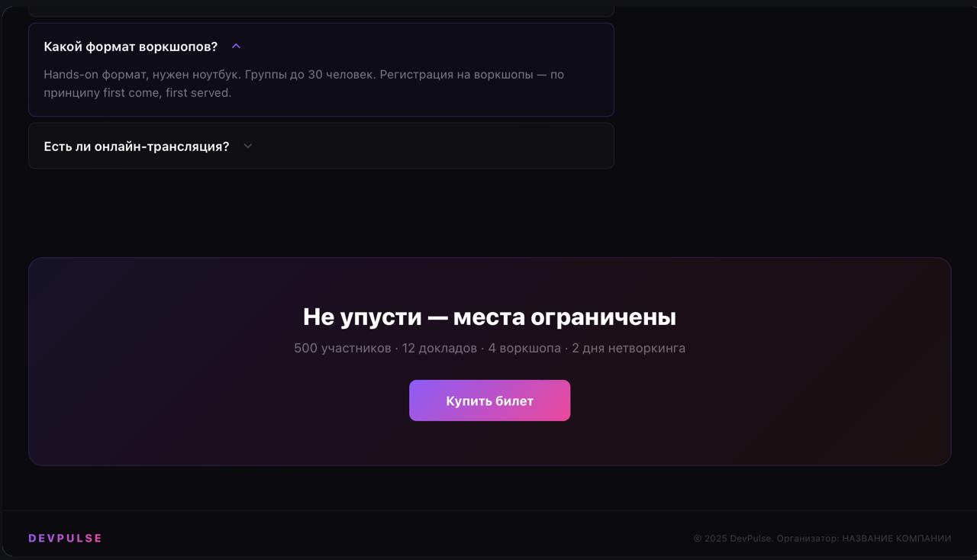Click the "2 дня нетворкинга" stat text
977x560 pixels.
[628, 349]
